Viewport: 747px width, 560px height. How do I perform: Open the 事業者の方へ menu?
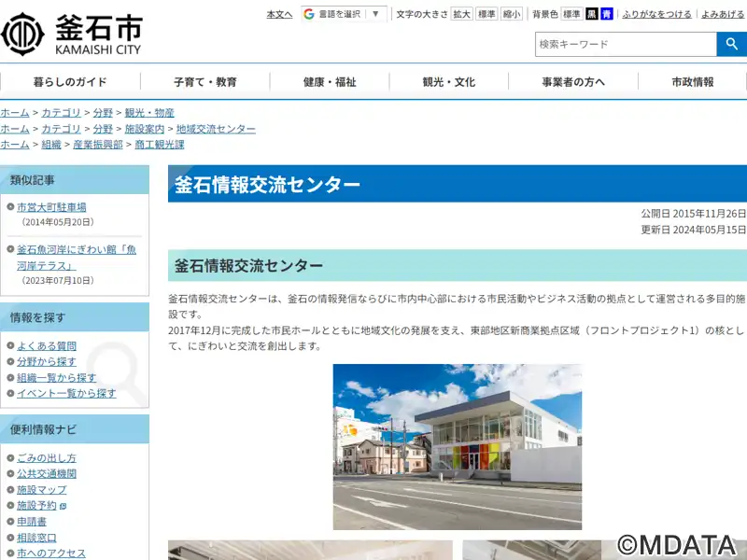click(573, 82)
